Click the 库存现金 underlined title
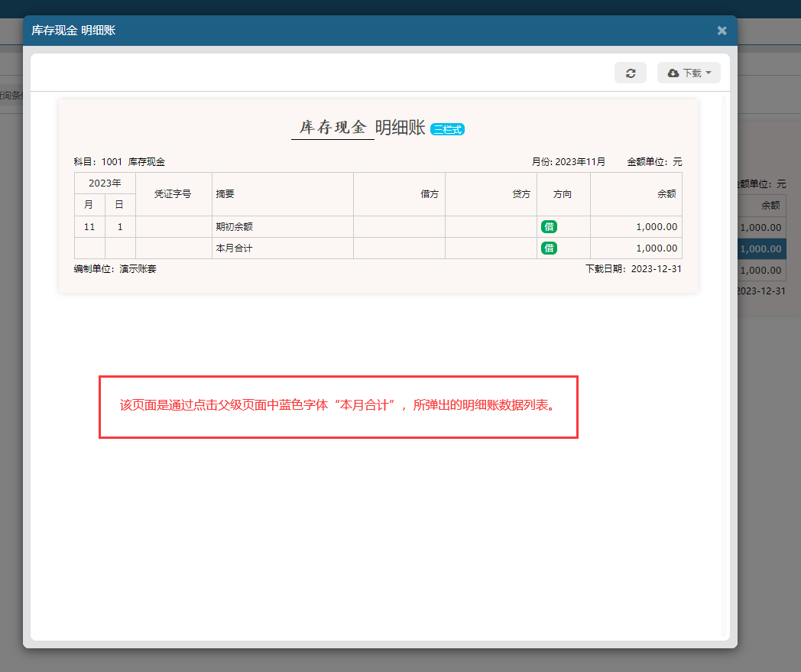The image size is (801, 672). (x=332, y=127)
